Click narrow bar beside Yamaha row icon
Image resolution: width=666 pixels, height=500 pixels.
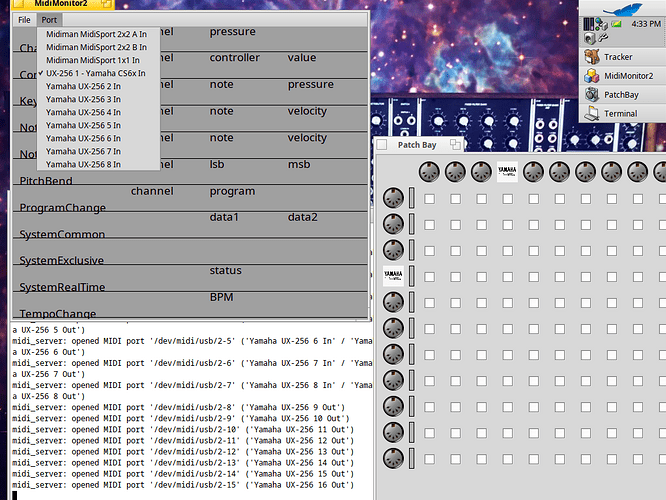[412, 276]
